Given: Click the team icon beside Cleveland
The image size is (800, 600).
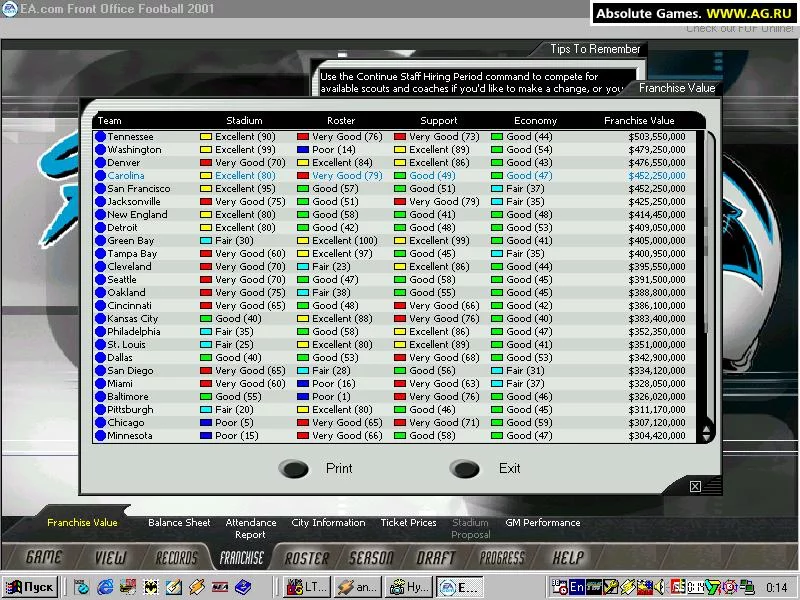Looking at the screenshot, I should point(101,267).
